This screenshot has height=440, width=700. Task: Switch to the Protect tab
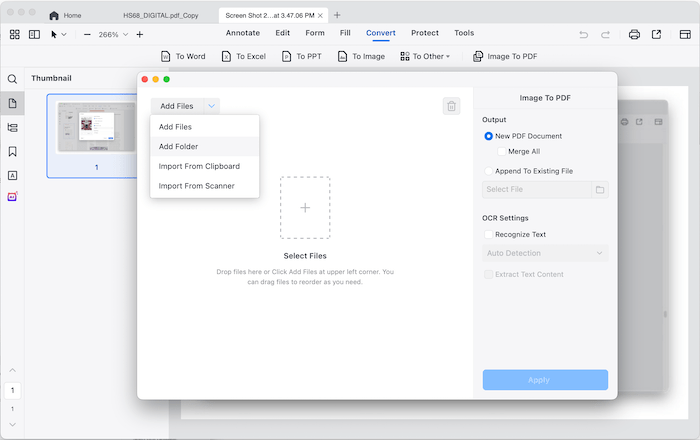(x=425, y=33)
